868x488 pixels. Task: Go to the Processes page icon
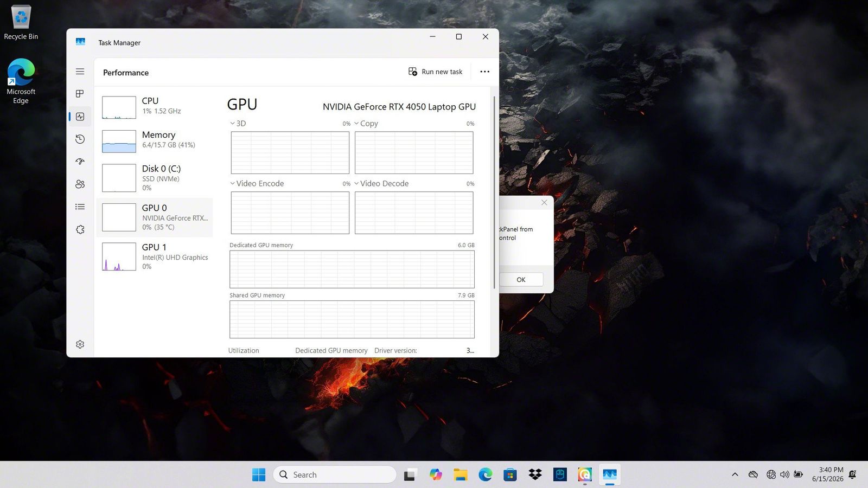tap(80, 94)
